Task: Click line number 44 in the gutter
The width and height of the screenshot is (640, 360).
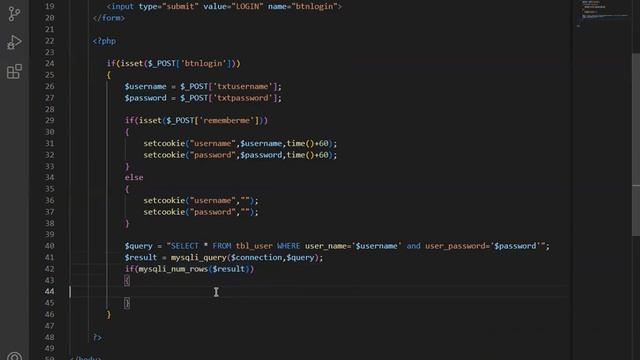Action: pyautogui.click(x=49, y=291)
